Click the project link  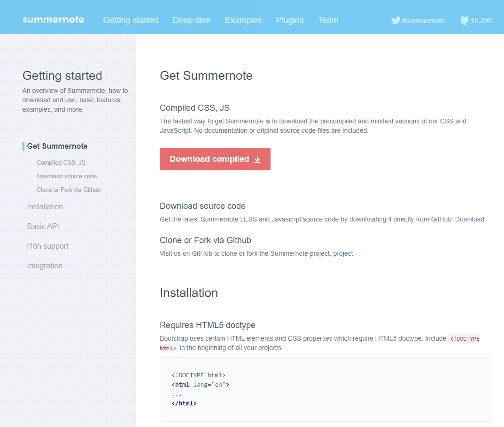click(x=343, y=254)
